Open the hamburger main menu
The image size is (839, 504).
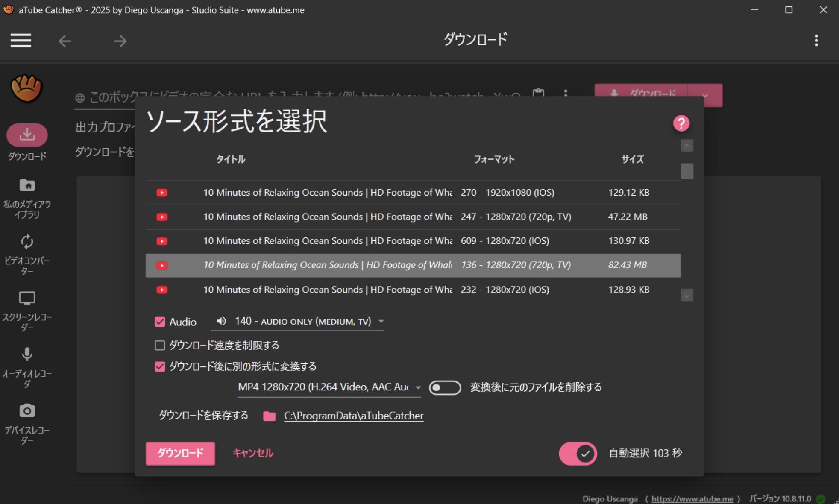click(x=21, y=41)
